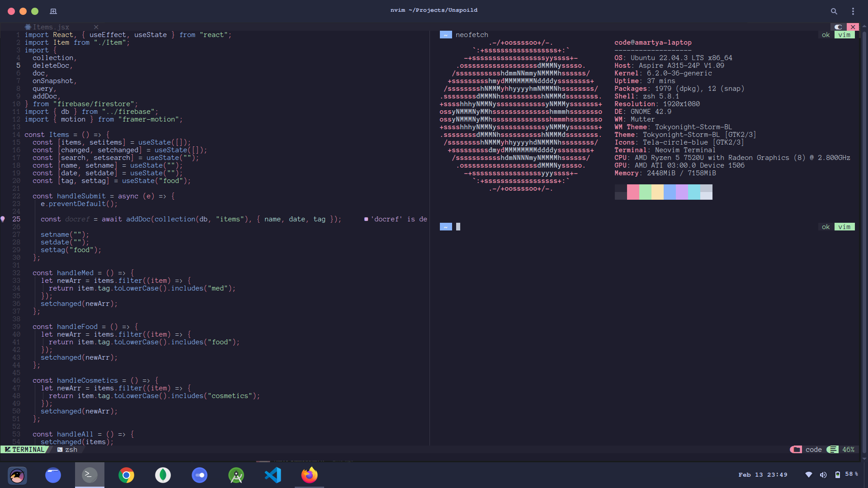The image size is (868, 488).
Task: Click the yellow neofetch color block
Action: 657,192
